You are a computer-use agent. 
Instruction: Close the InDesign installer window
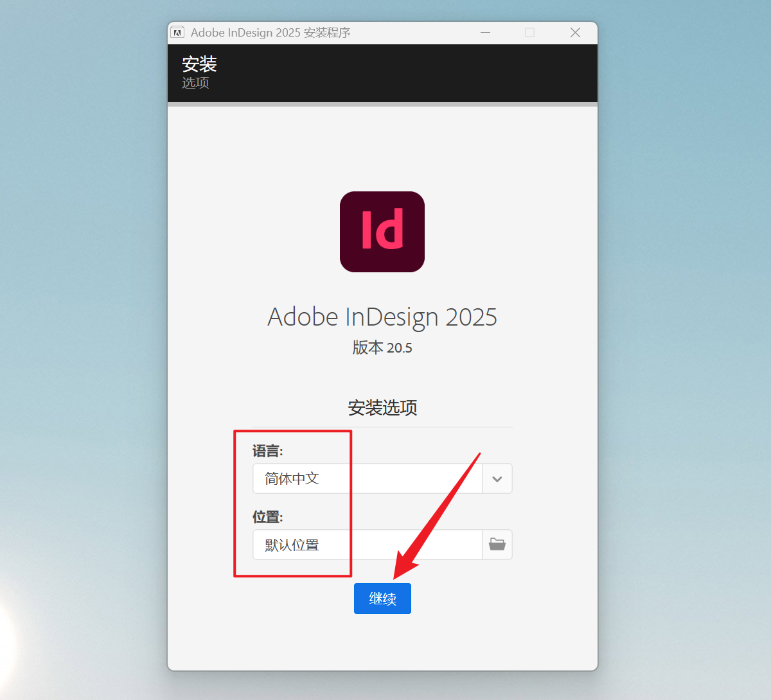(575, 32)
